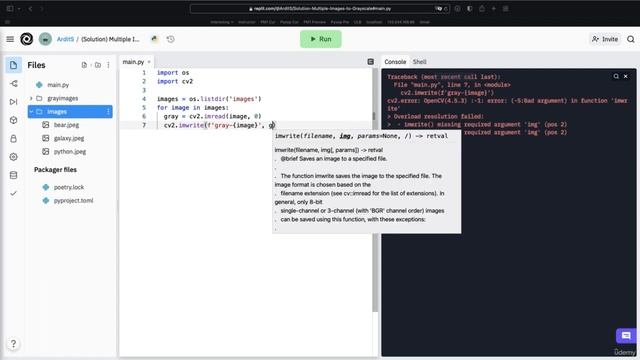The image size is (640, 360).
Task: Click the ArditS username link
Action: pyautogui.click(x=65, y=39)
